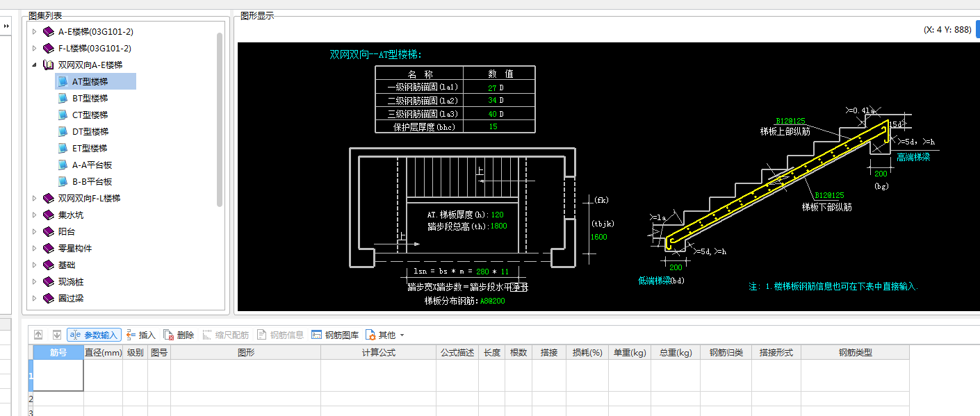The image size is (980, 416).
Task: Click the 删除 delete button
Action: (179, 335)
